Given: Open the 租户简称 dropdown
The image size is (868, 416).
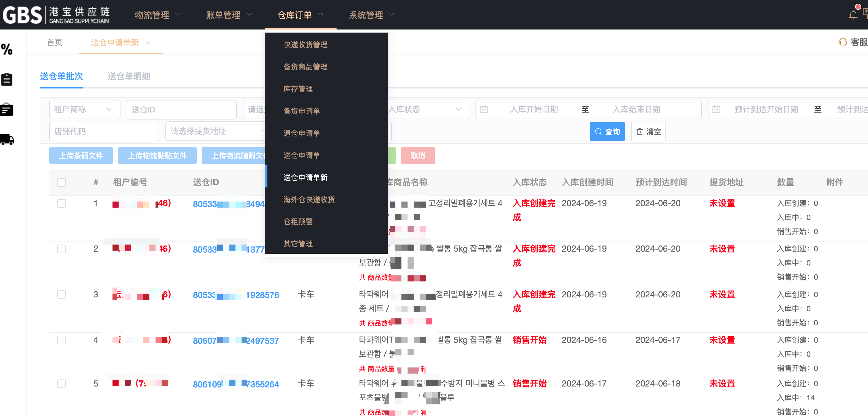Looking at the screenshot, I should click(84, 109).
